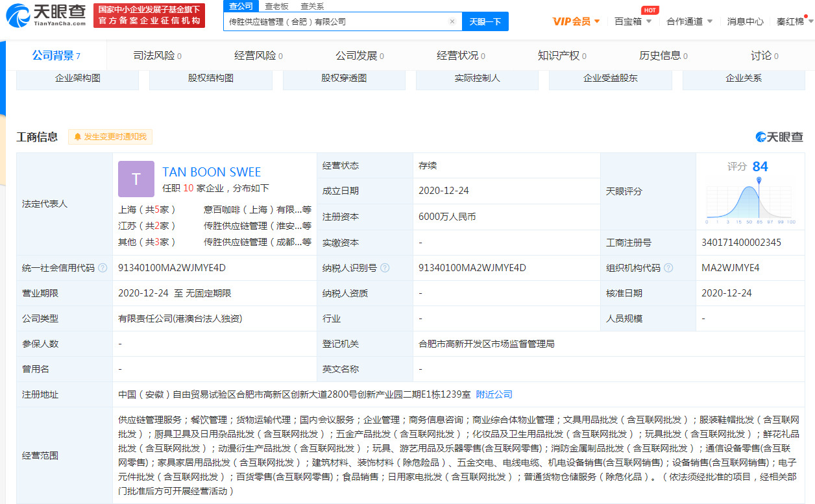Click the 意百咖啡（上海）有限... company link
Viewport: 815px width, 504px height.
258,210
